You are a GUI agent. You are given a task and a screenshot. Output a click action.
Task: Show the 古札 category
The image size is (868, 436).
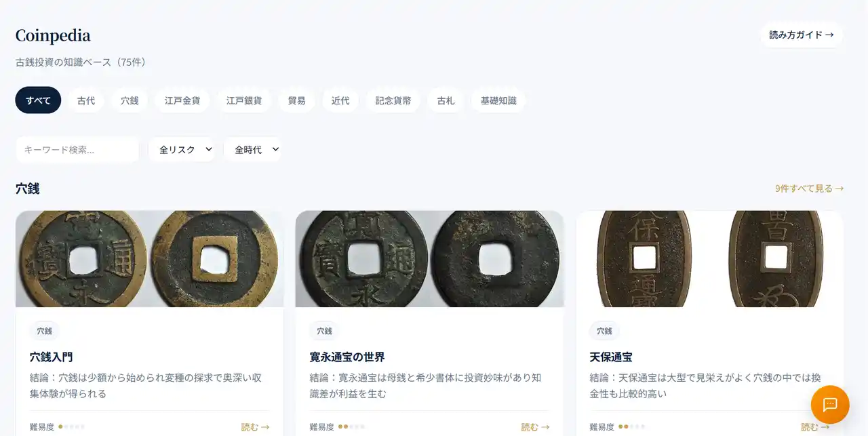point(446,100)
